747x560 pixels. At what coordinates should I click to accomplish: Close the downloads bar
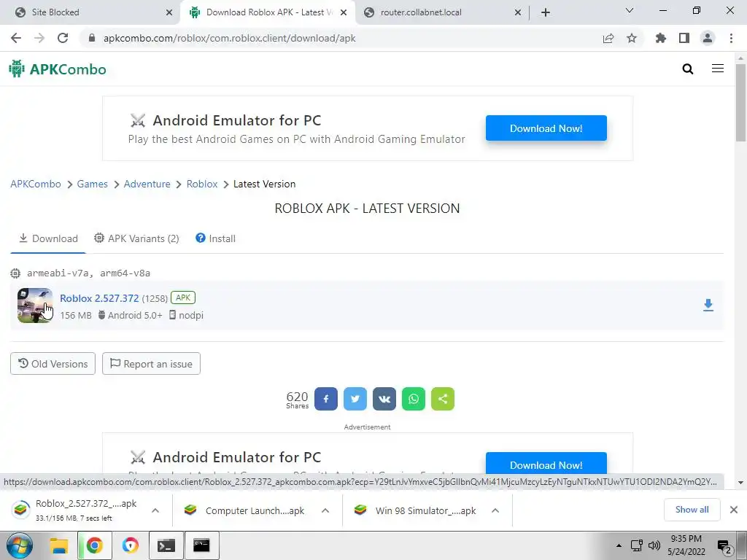point(734,510)
